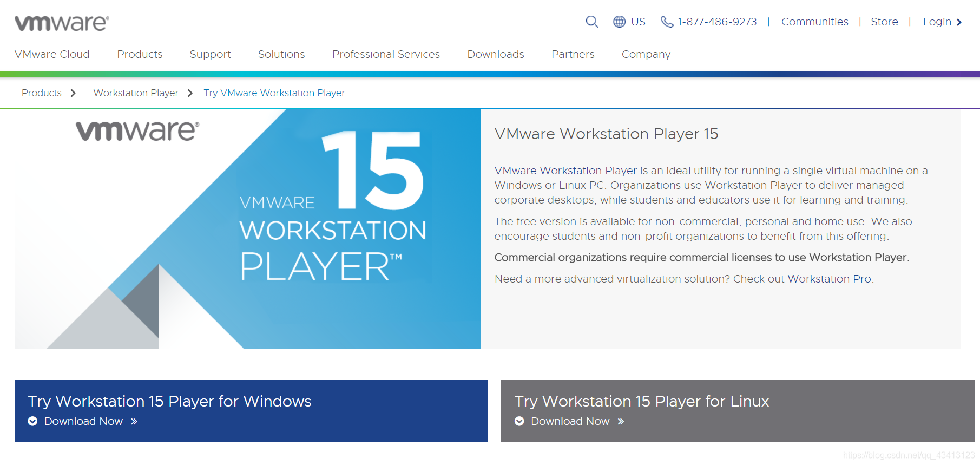Viewport: 980px width, 465px height.
Task: Open the Solutions menu
Action: (281, 54)
